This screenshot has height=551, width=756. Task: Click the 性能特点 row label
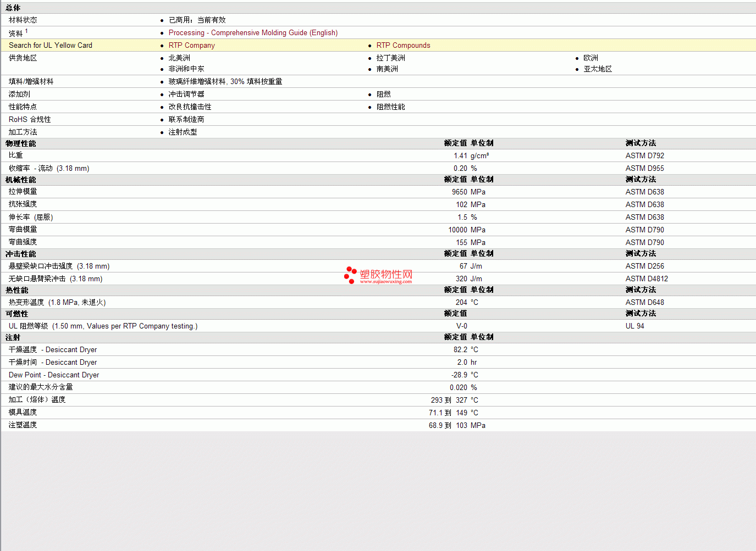pos(23,107)
